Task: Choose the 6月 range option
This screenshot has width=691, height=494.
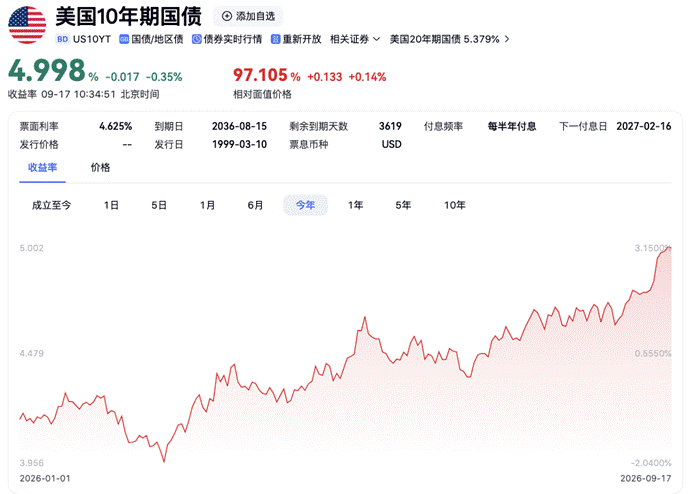Action: pyautogui.click(x=255, y=205)
